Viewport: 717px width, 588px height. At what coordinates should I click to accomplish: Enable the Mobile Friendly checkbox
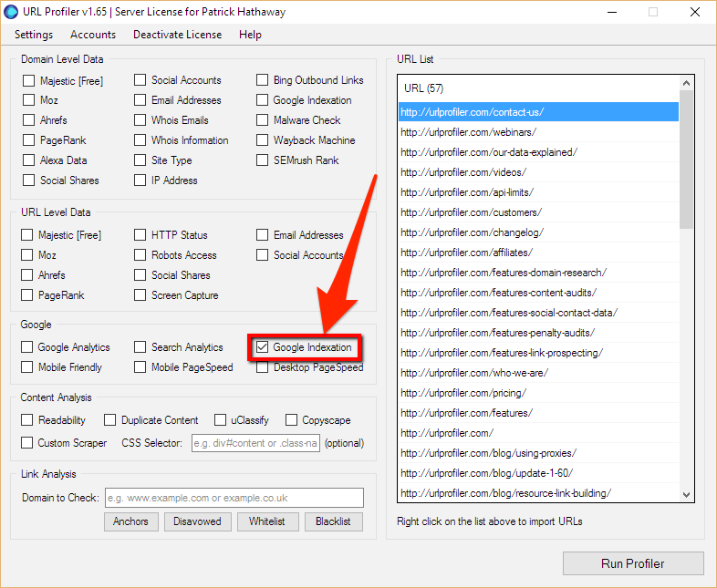click(x=29, y=367)
